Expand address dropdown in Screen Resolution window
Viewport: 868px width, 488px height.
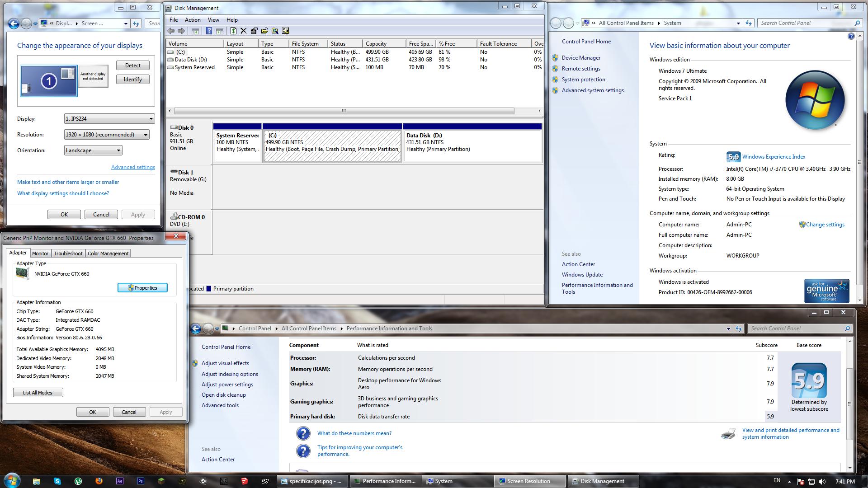[126, 23]
